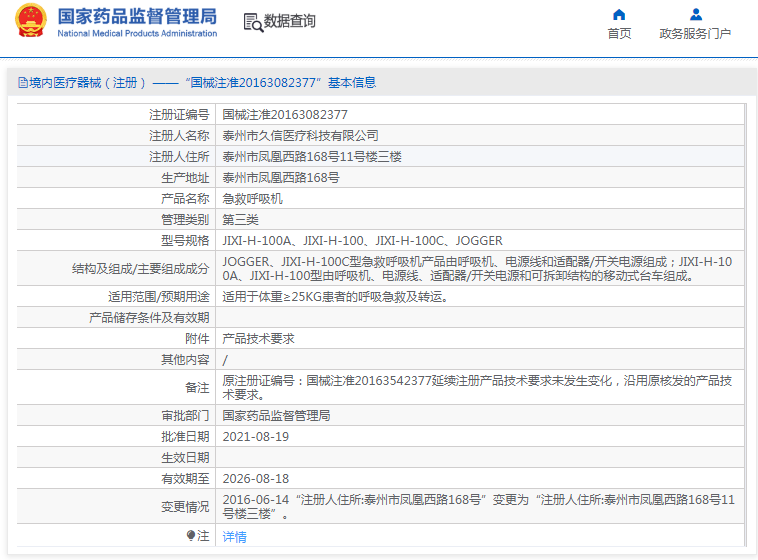Click the 其他内容 row label
The height and width of the screenshot is (560, 758).
(x=185, y=360)
